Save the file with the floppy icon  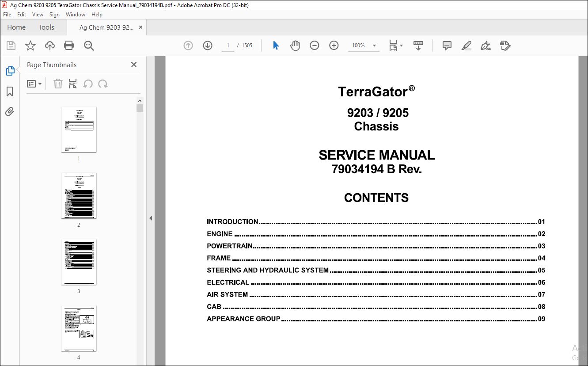point(11,46)
